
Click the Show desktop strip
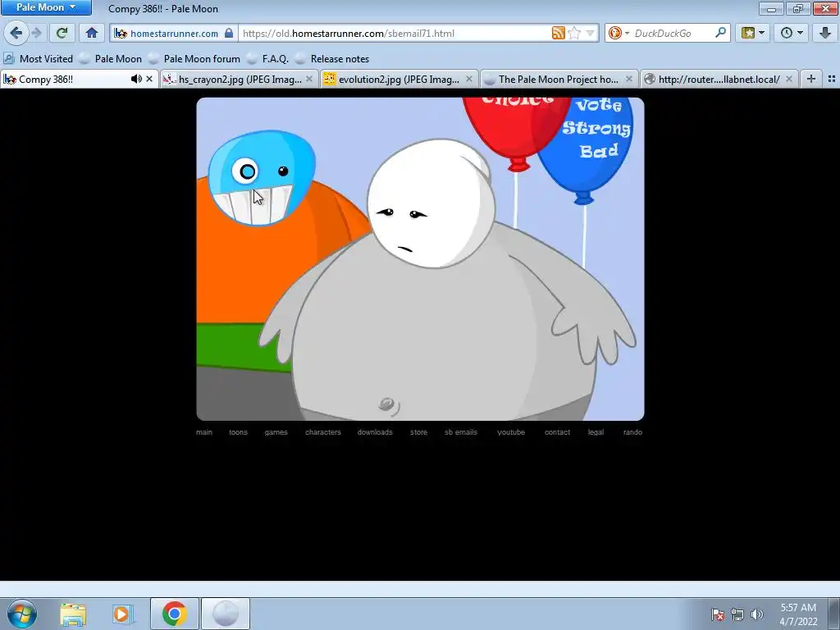834,614
